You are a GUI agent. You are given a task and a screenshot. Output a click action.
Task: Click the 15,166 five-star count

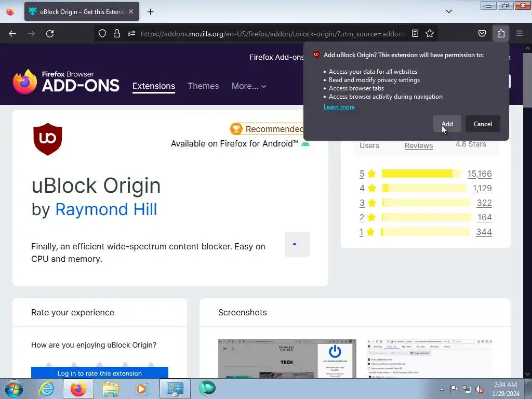(x=480, y=174)
